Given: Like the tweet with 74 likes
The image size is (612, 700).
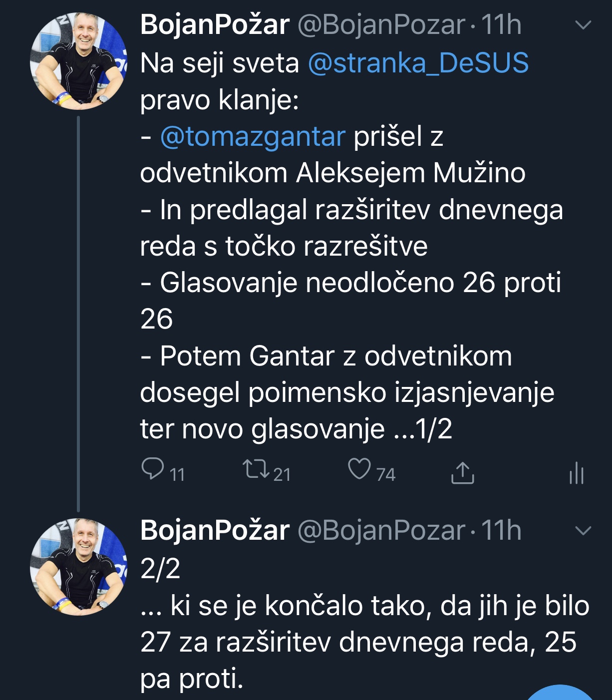Looking at the screenshot, I should pos(359,470).
